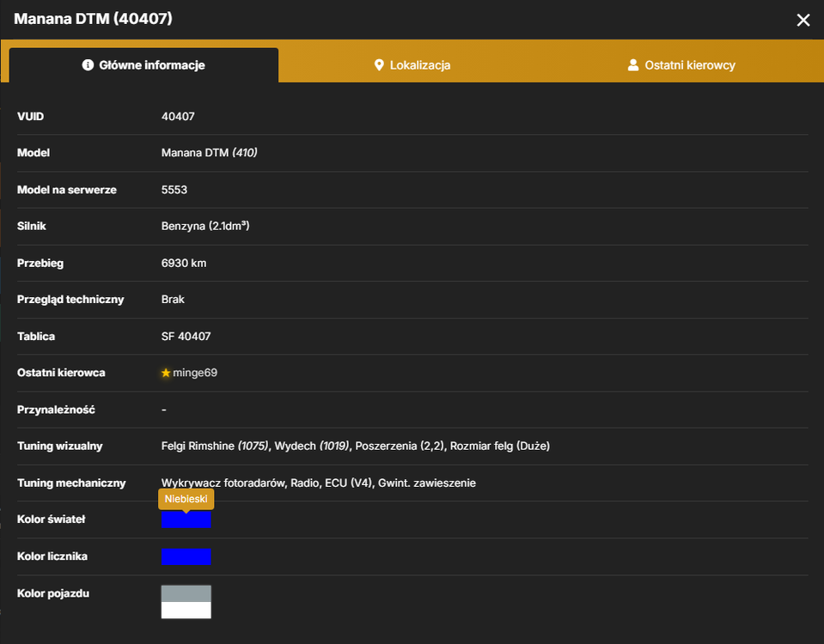Click the dialog title Manana DTM (40407)
Viewport: 824px width, 644px height.
pos(93,19)
